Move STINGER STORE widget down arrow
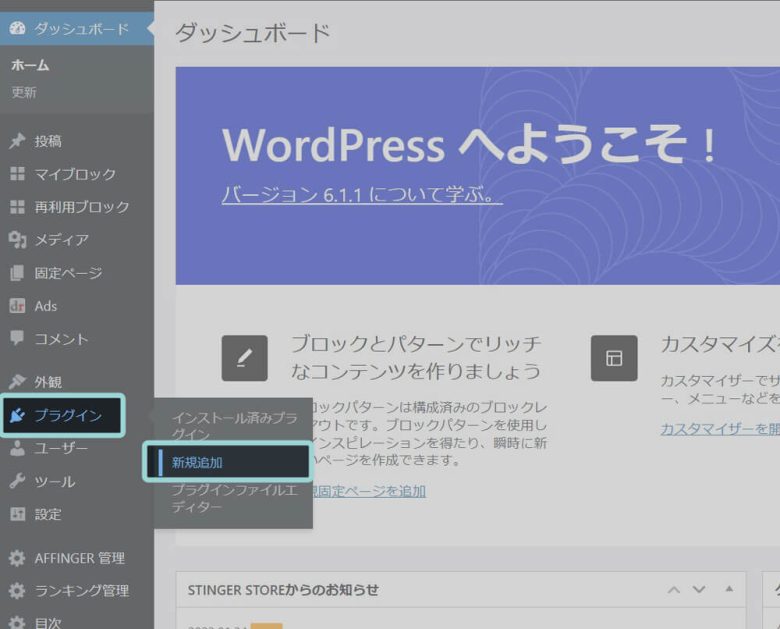This screenshot has width=780, height=629. (699, 590)
